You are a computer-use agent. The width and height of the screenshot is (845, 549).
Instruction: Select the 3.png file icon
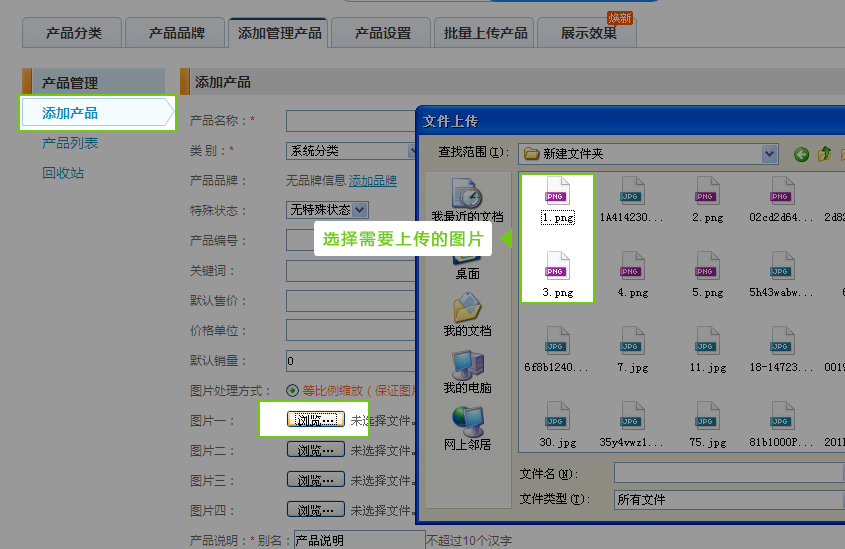click(x=557, y=269)
